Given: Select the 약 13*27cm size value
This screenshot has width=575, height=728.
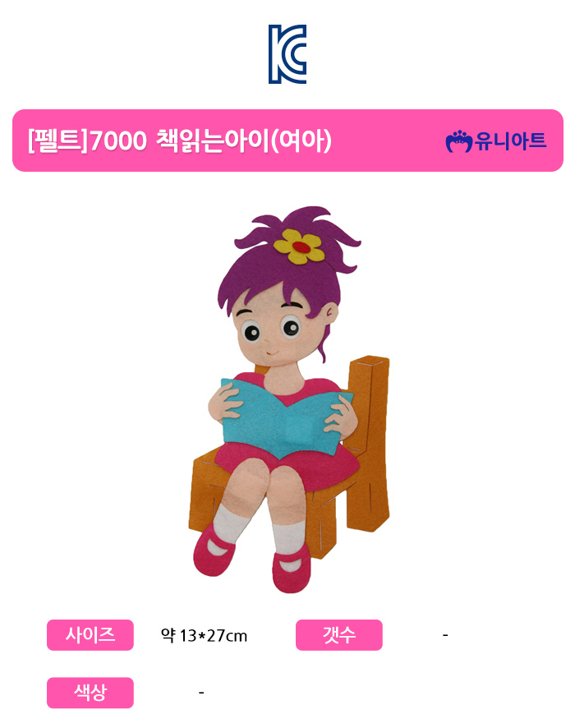Looking at the screenshot, I should pyautogui.click(x=204, y=635).
